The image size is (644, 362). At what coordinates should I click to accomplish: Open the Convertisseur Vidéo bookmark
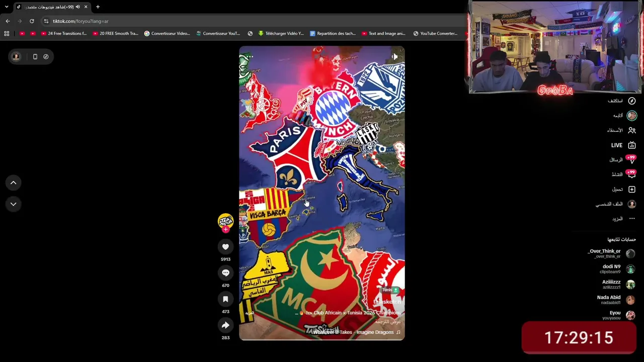tap(167, 34)
